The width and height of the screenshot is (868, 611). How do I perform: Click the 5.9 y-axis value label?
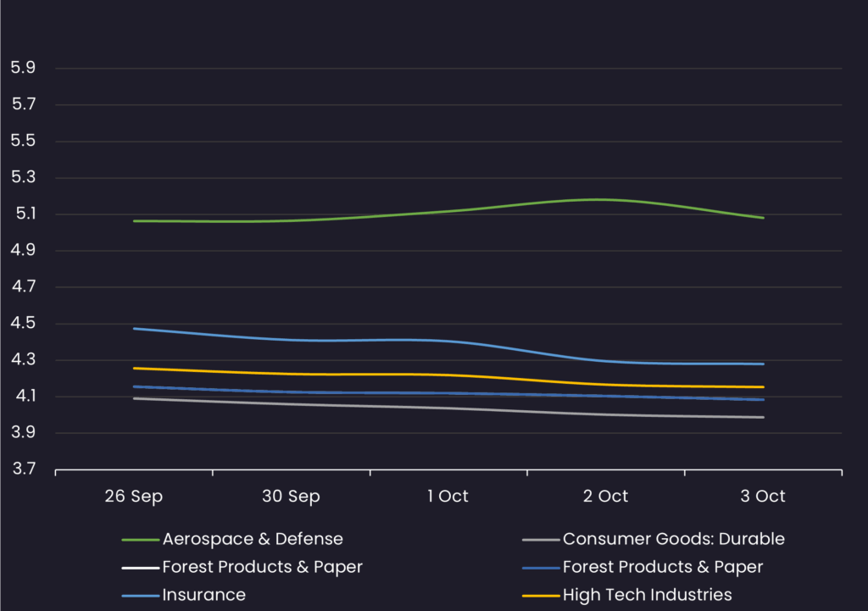tap(22, 68)
